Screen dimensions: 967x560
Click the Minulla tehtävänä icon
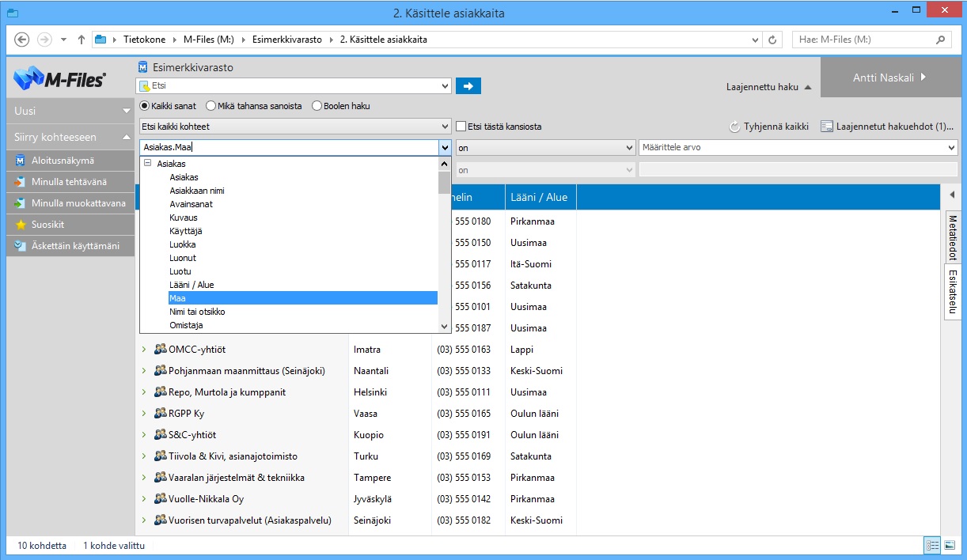[21, 182]
